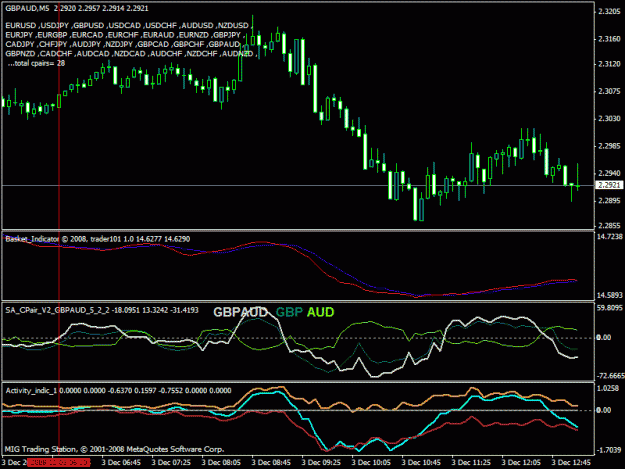Click the 14.7238 basket scale value
The height and width of the screenshot is (469, 625).
click(x=609, y=236)
